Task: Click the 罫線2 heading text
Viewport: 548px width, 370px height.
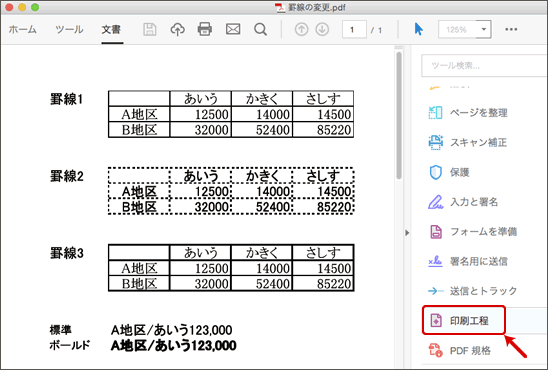Action: pos(67,176)
